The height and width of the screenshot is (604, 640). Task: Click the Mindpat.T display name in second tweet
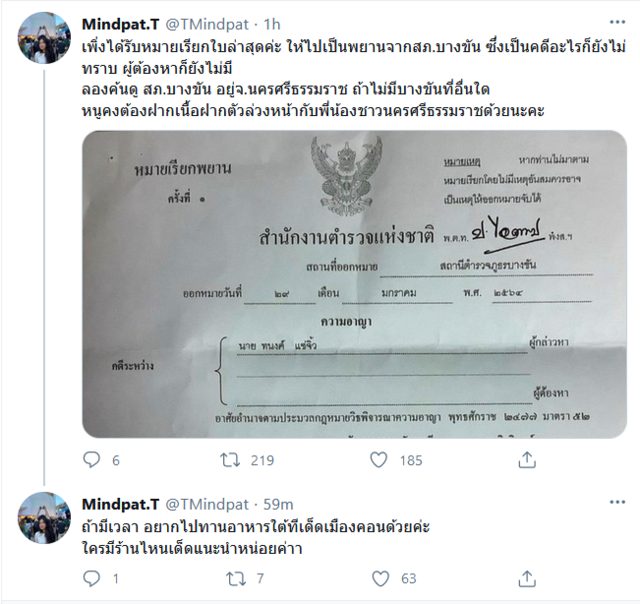pyautogui.click(x=120, y=504)
